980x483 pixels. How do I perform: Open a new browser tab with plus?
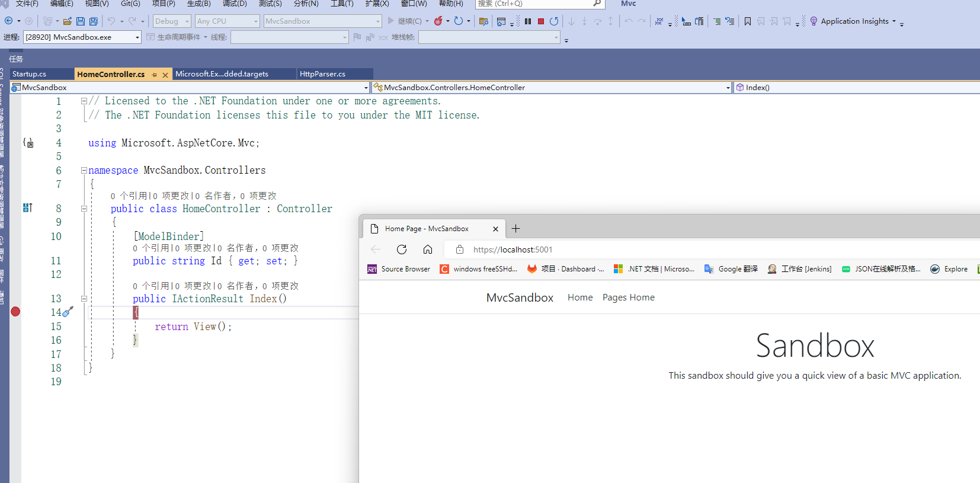(x=516, y=229)
